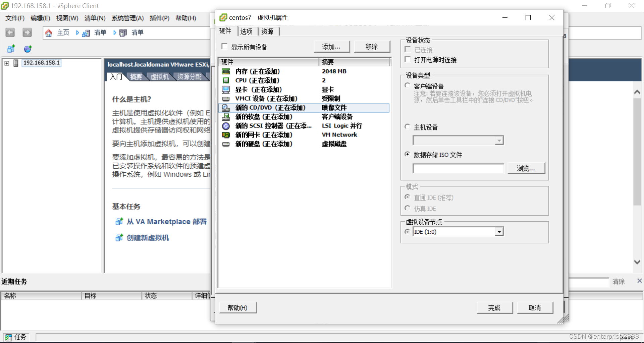Open the host device dropdown
644x343 pixels.
(499, 140)
